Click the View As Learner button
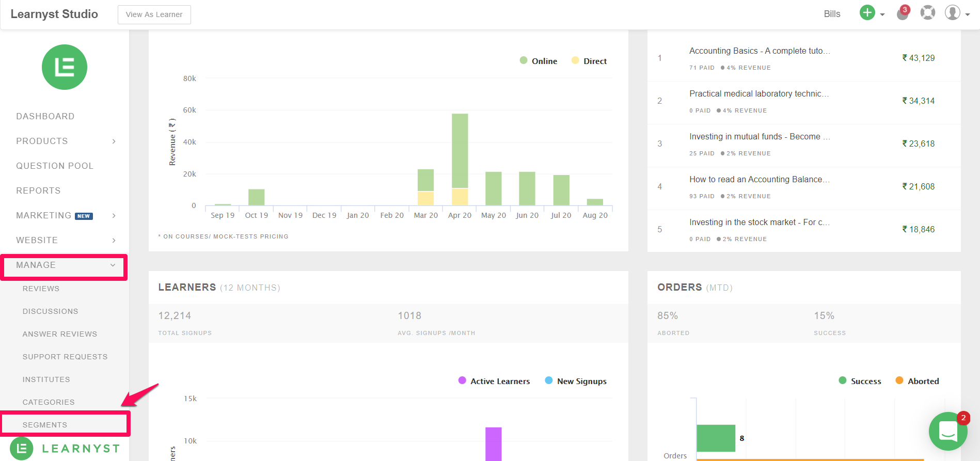 tap(154, 14)
